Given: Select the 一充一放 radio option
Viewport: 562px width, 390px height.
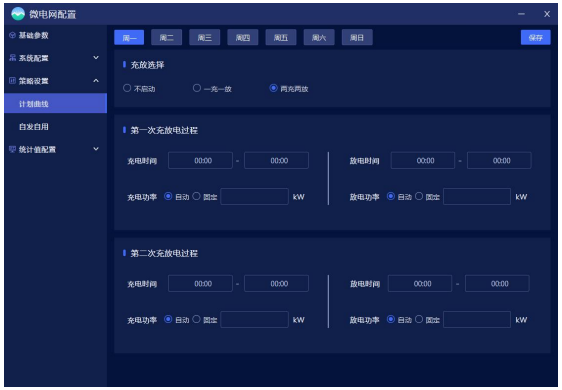Looking at the screenshot, I should (x=197, y=88).
